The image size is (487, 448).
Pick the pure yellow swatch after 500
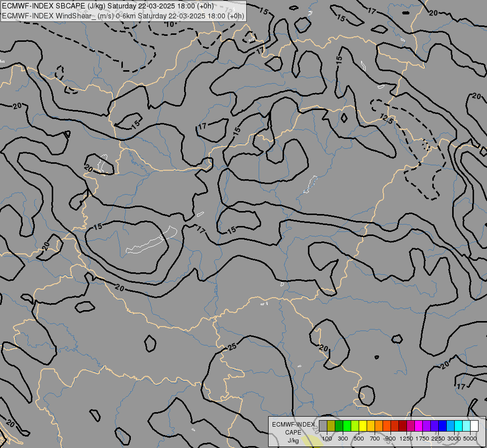[x=363, y=426]
